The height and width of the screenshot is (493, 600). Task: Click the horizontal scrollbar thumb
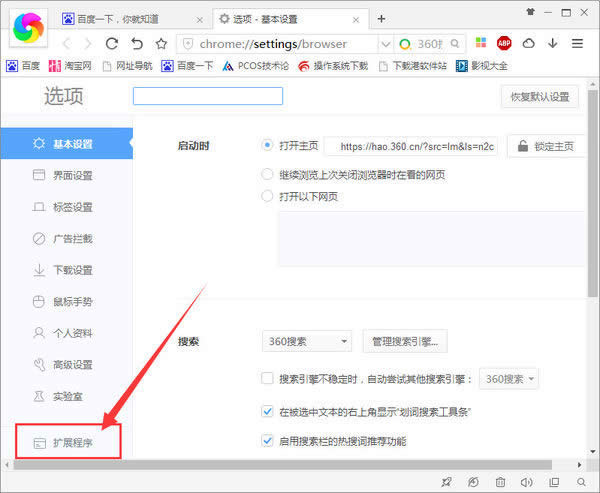click(x=283, y=464)
